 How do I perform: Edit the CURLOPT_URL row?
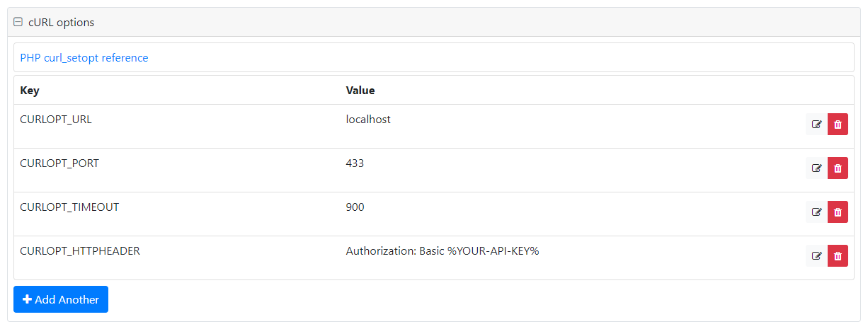[816, 125]
